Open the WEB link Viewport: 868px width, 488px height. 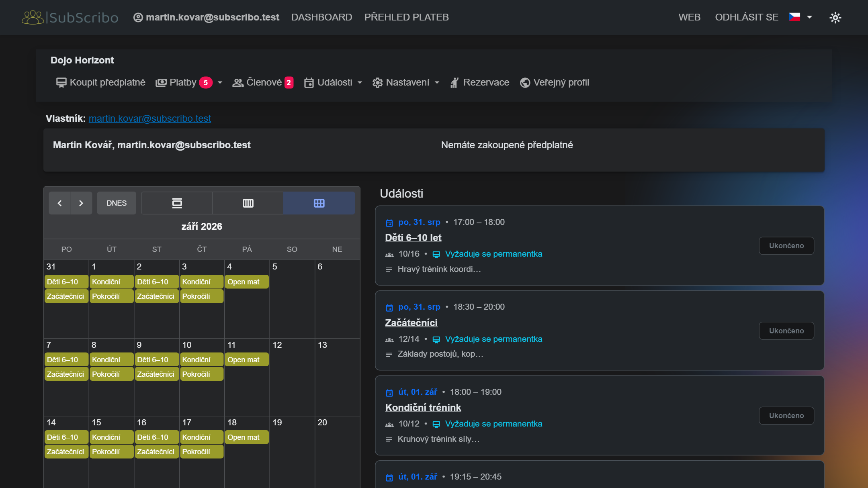coord(689,17)
